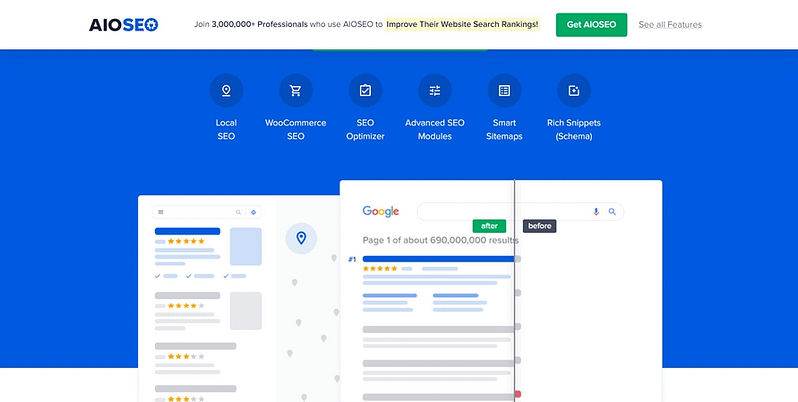Select the Advanced SEO Modules sliders icon

[x=435, y=91]
